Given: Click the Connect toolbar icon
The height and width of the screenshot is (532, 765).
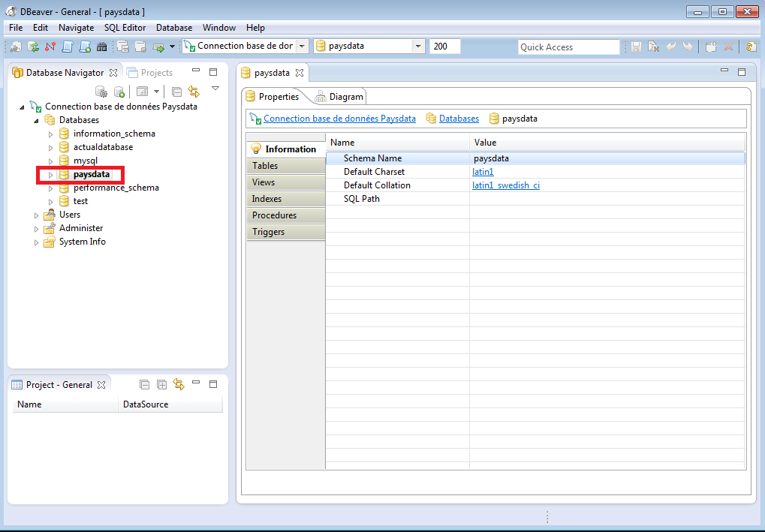Looking at the screenshot, I should [16, 47].
